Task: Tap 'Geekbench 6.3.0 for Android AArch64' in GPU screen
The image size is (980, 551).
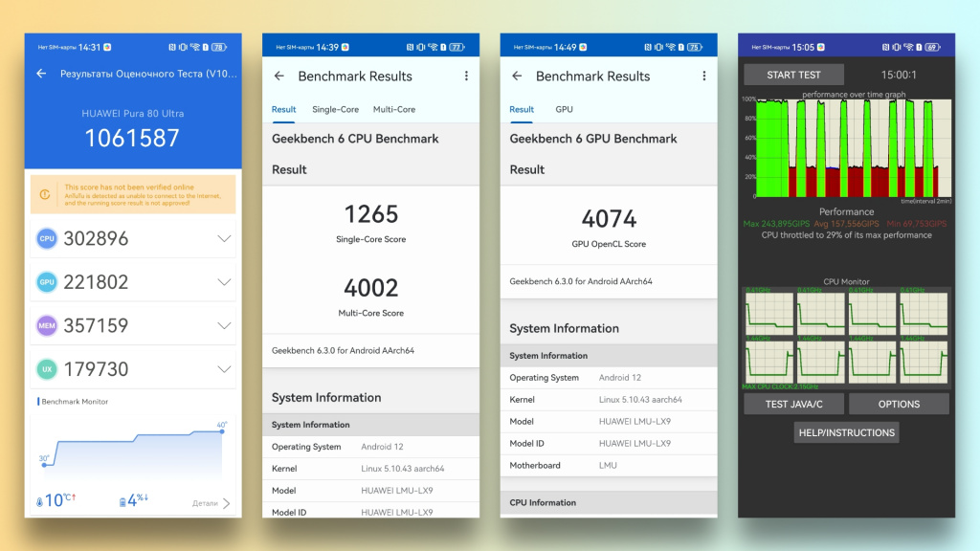Action: 581,282
